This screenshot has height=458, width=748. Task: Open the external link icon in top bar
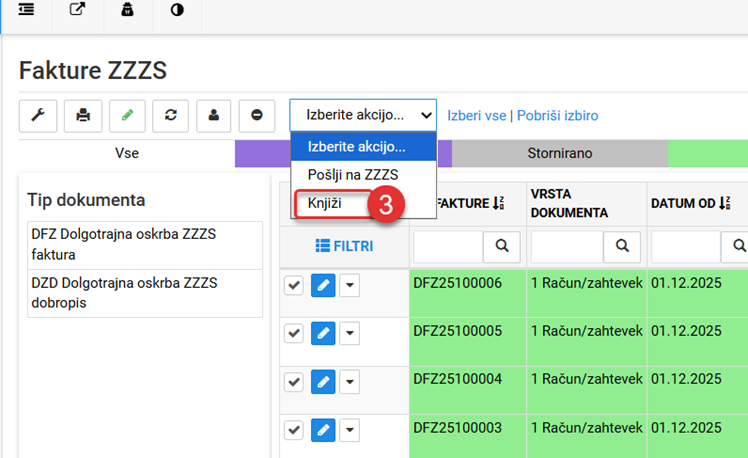coord(77,9)
